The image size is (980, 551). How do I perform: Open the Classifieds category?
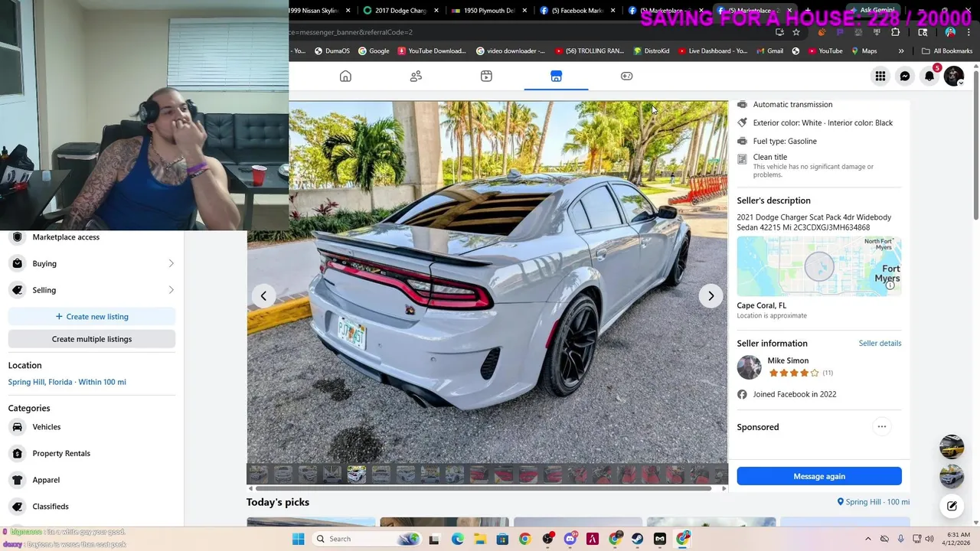92,506
